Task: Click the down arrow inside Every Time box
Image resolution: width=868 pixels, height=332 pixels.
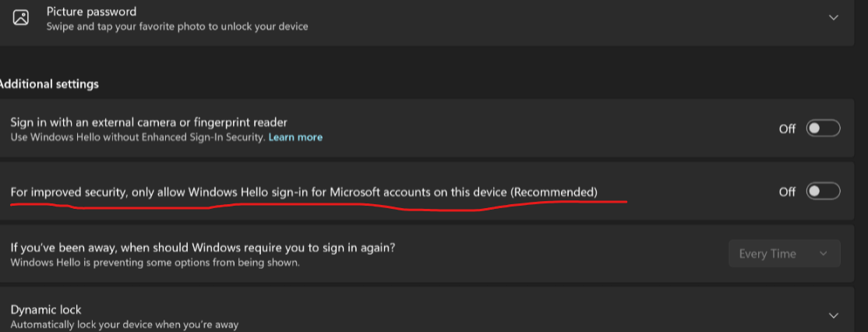Action: coord(823,254)
